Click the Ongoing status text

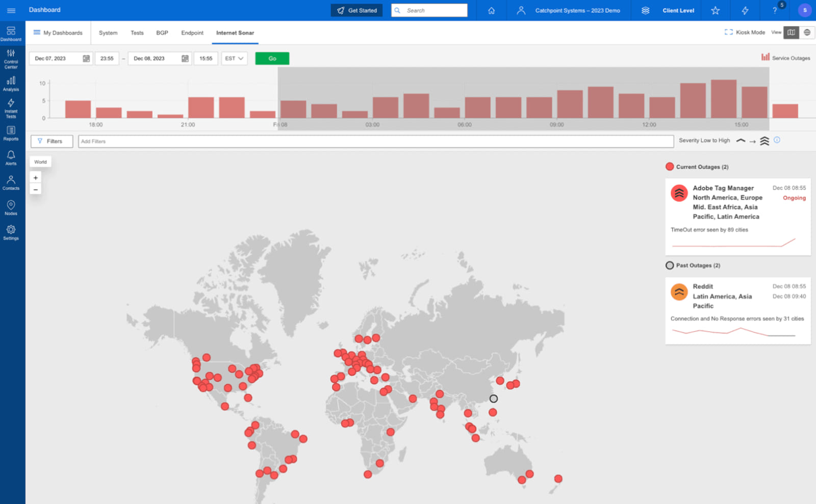(x=794, y=198)
